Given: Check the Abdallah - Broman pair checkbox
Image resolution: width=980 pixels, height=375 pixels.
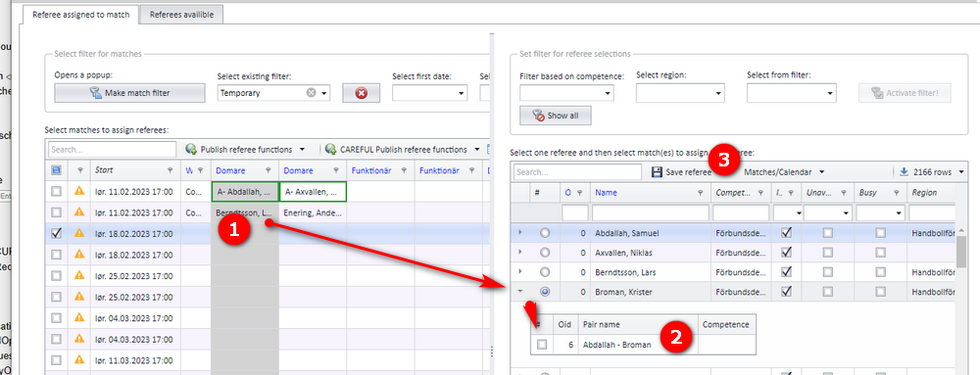Looking at the screenshot, I should click(x=542, y=344).
